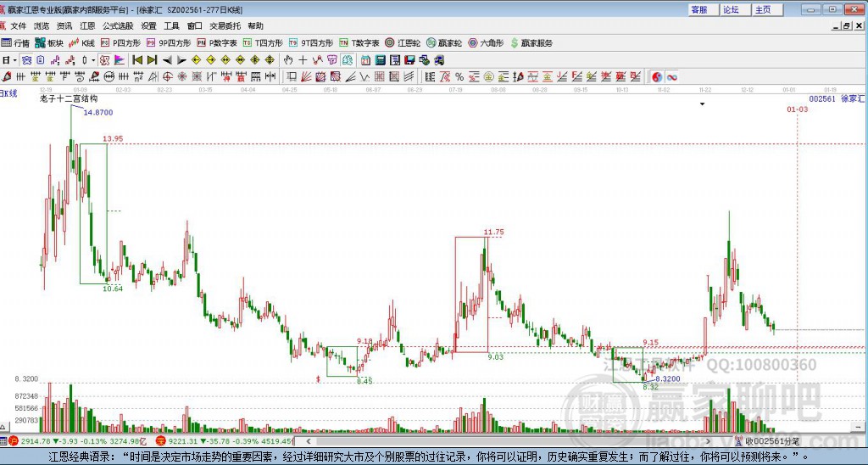Click the 客服 customer service button
The image size is (868, 465).
[x=698, y=9]
